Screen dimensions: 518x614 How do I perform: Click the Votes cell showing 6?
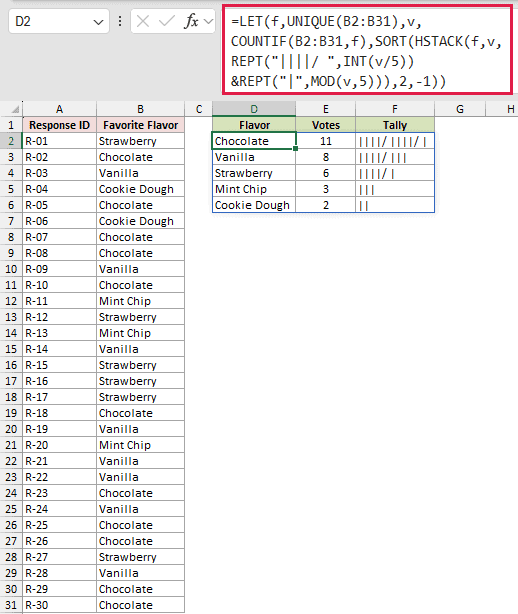(326, 173)
